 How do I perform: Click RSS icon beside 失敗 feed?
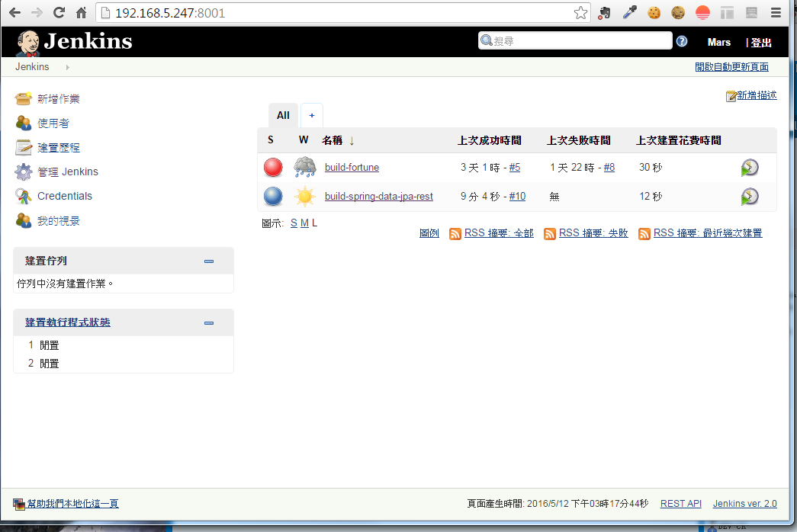[549, 234]
